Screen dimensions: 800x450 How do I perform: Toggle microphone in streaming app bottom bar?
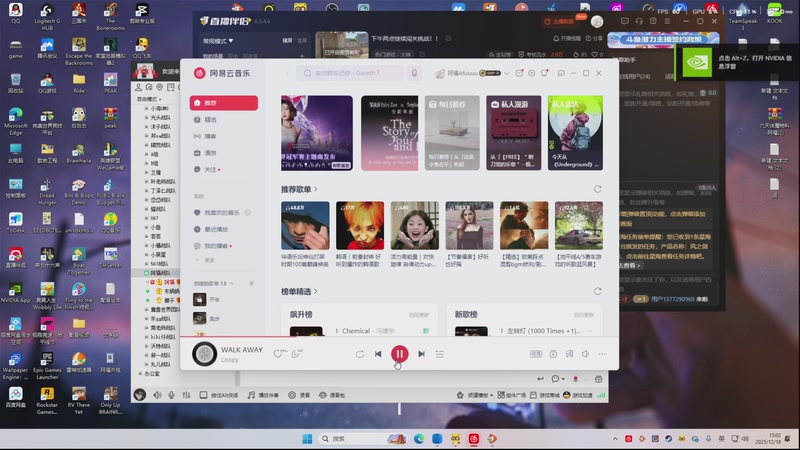click(x=171, y=395)
